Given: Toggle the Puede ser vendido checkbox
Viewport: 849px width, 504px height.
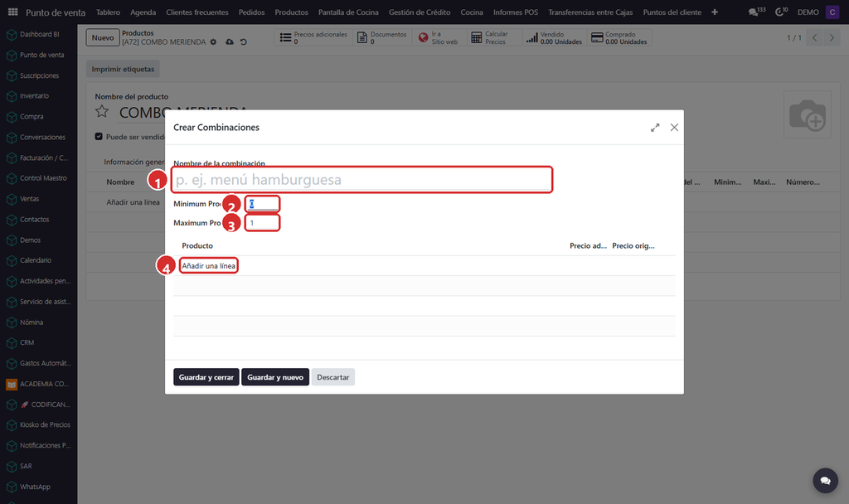Looking at the screenshot, I should tap(99, 137).
